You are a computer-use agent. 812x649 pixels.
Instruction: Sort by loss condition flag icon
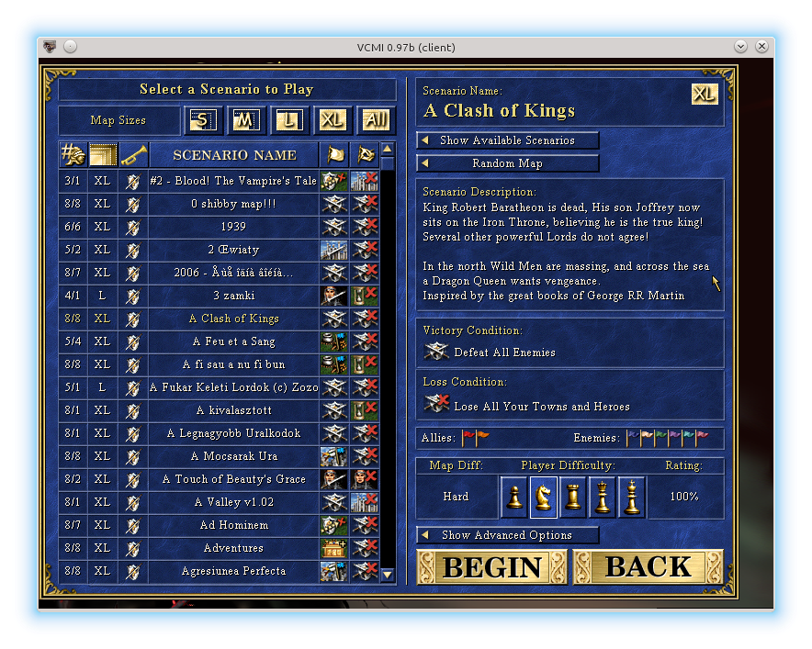[x=365, y=155]
